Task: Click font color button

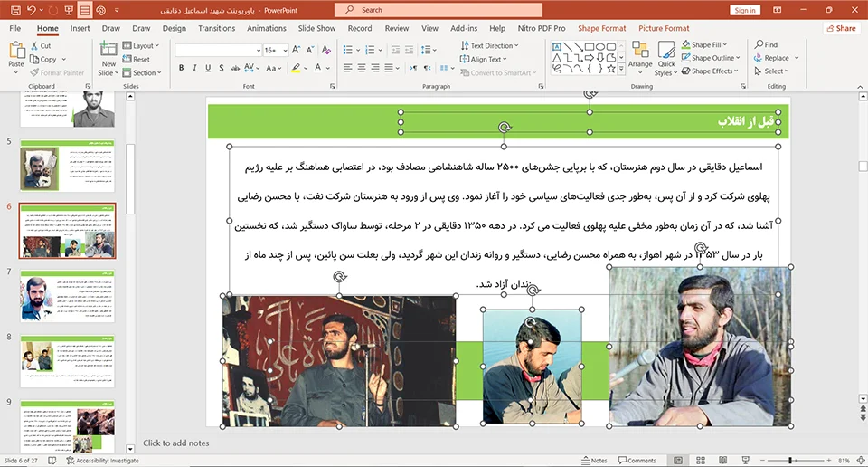Action: click(x=317, y=68)
